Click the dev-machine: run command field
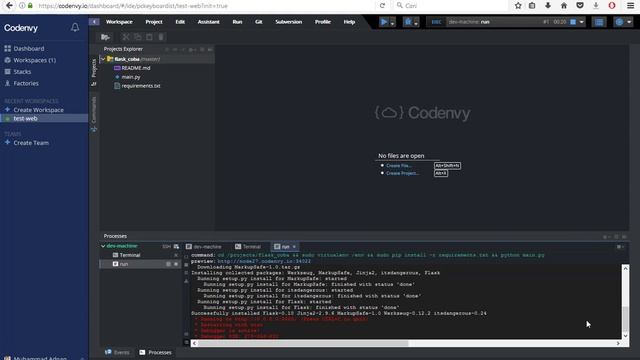This screenshot has height=360, width=640. point(493,22)
